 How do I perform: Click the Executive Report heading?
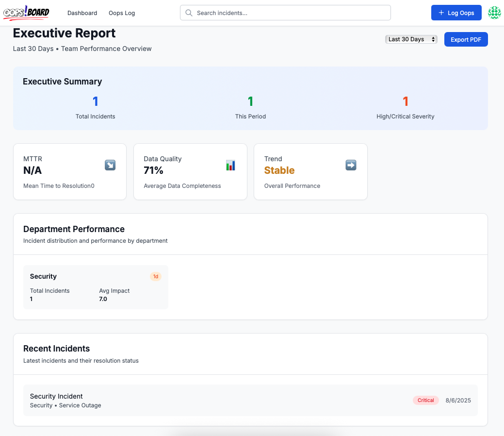(65, 33)
